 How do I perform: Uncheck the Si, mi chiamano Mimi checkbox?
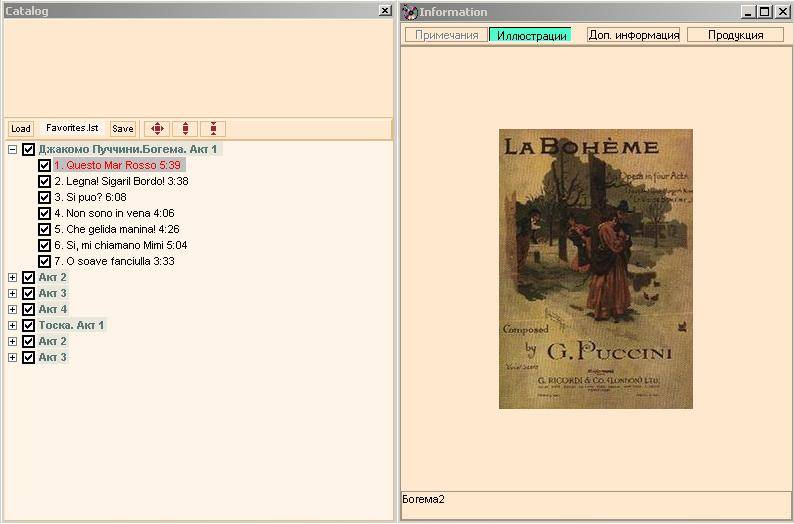(x=45, y=246)
